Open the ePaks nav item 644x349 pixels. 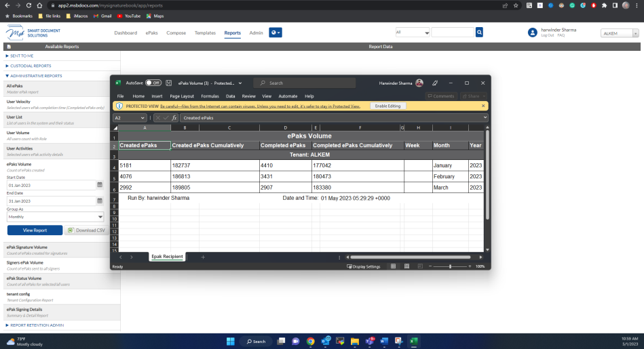151,33
